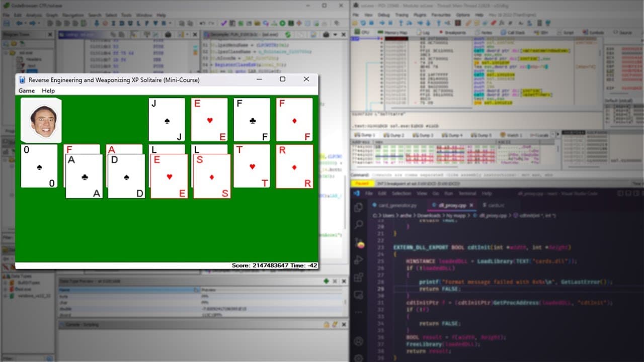This screenshot has height=362, width=644.
Task: Open the Help menu in Solitaire
Action: (x=48, y=90)
